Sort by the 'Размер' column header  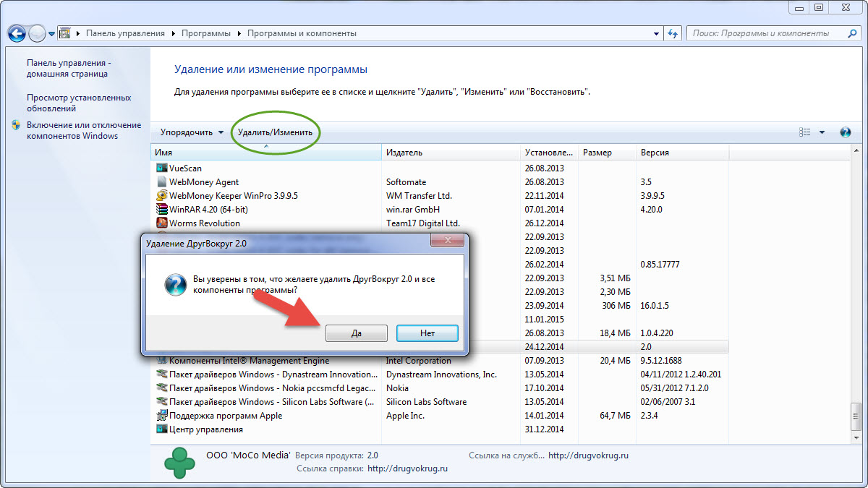tap(608, 153)
